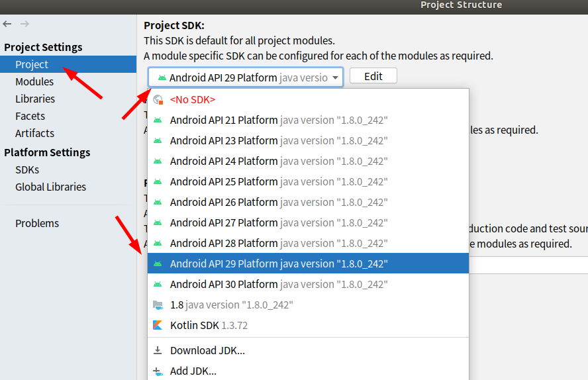Select Download JDK... option

(x=309, y=350)
